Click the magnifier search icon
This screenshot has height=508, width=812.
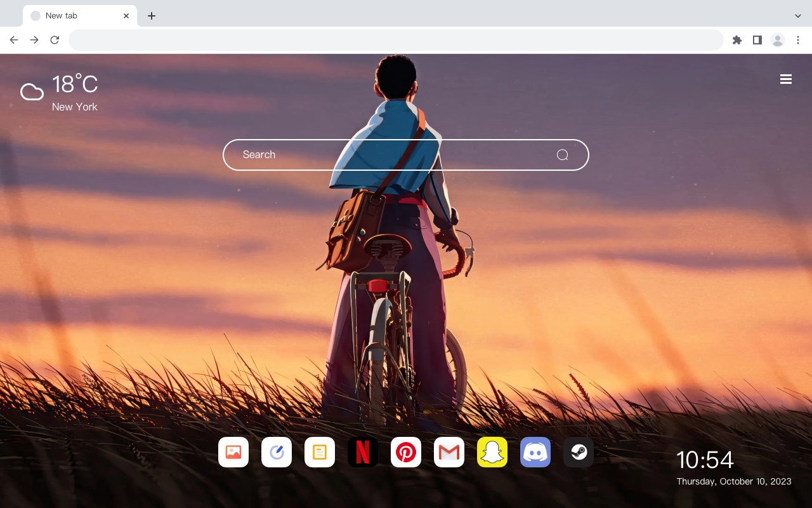coord(562,155)
